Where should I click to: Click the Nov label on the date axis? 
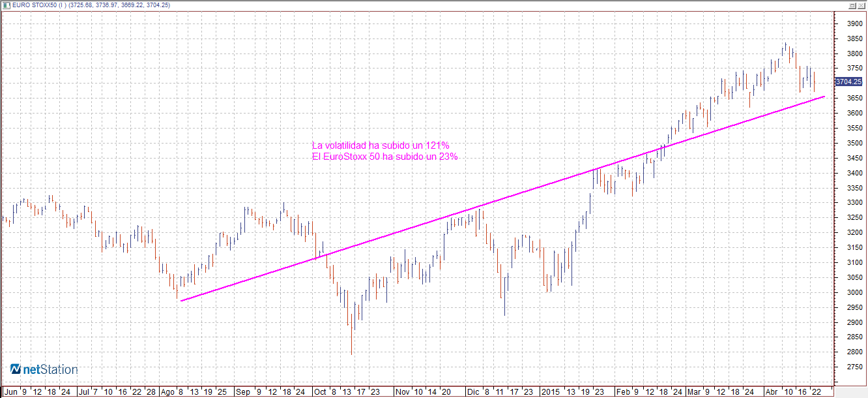click(403, 392)
